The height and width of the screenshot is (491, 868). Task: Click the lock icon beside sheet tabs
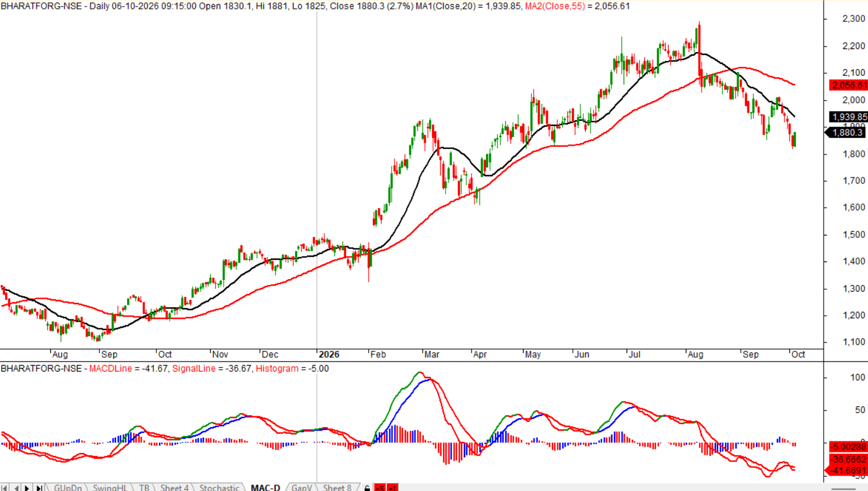(367, 487)
